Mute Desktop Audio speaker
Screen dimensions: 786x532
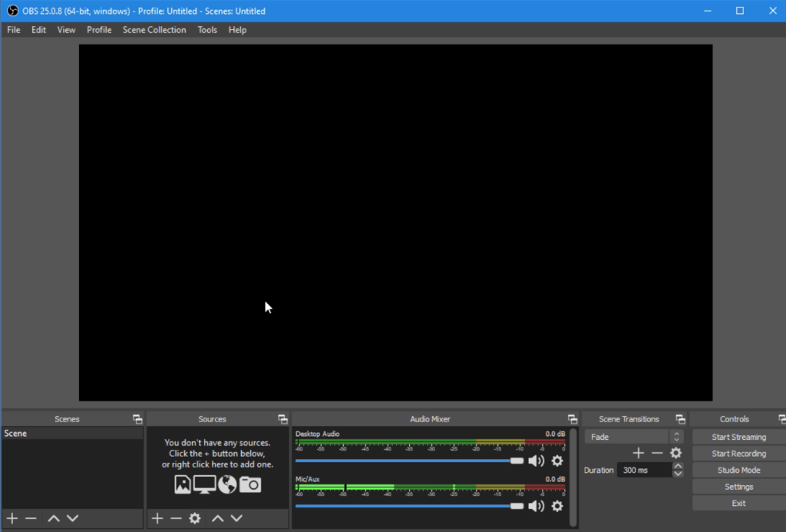(537, 461)
